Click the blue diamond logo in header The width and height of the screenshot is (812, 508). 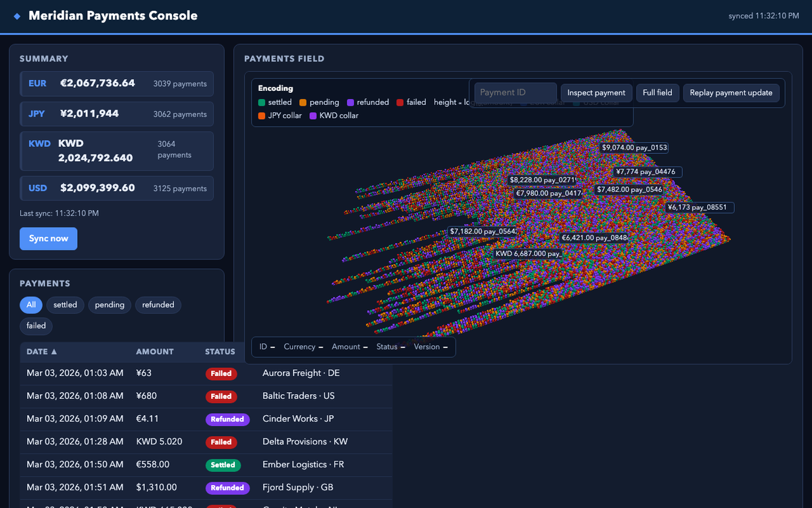(x=17, y=16)
